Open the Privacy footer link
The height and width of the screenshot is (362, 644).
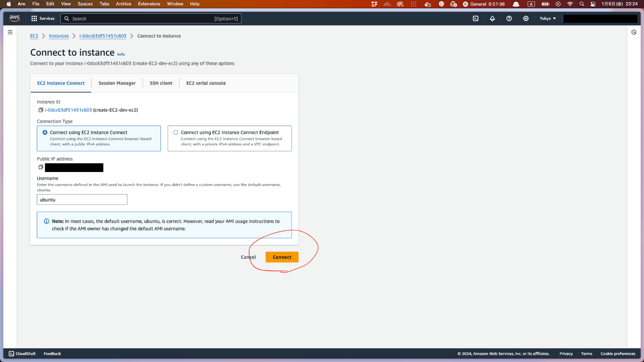566,354
